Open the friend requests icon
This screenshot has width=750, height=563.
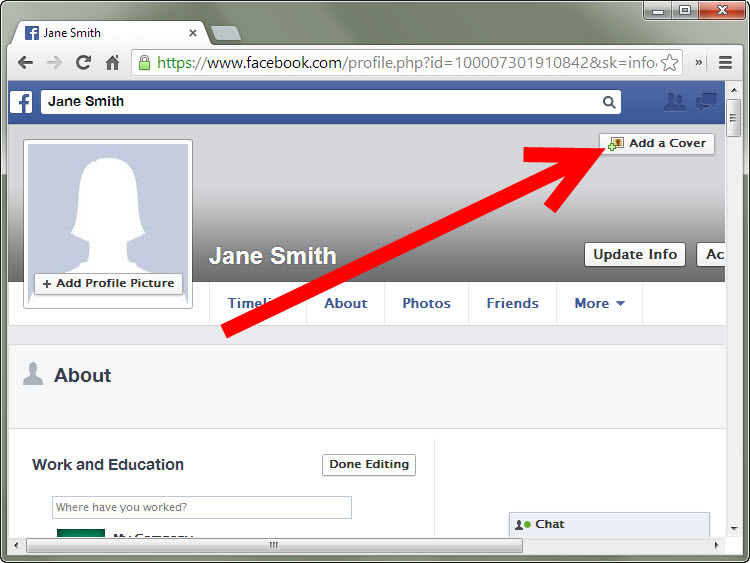(x=674, y=102)
